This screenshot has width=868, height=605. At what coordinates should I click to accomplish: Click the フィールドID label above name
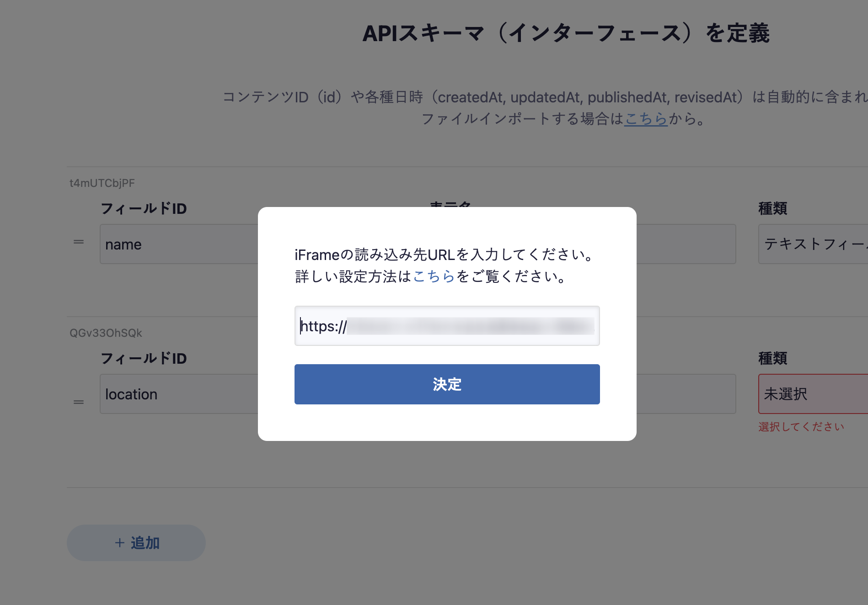[144, 209]
